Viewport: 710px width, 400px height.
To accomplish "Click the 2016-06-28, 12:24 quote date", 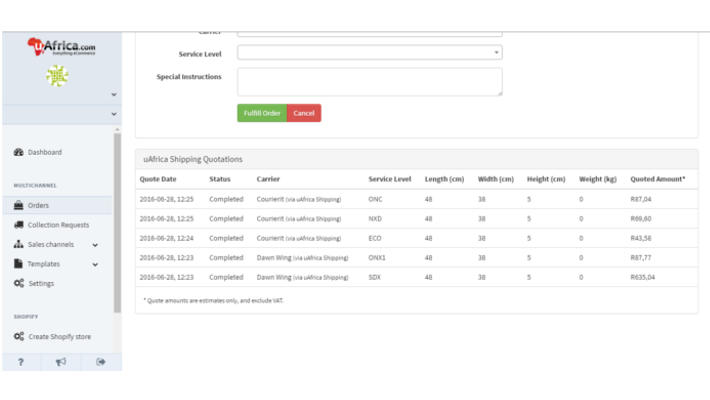I will (x=166, y=238).
